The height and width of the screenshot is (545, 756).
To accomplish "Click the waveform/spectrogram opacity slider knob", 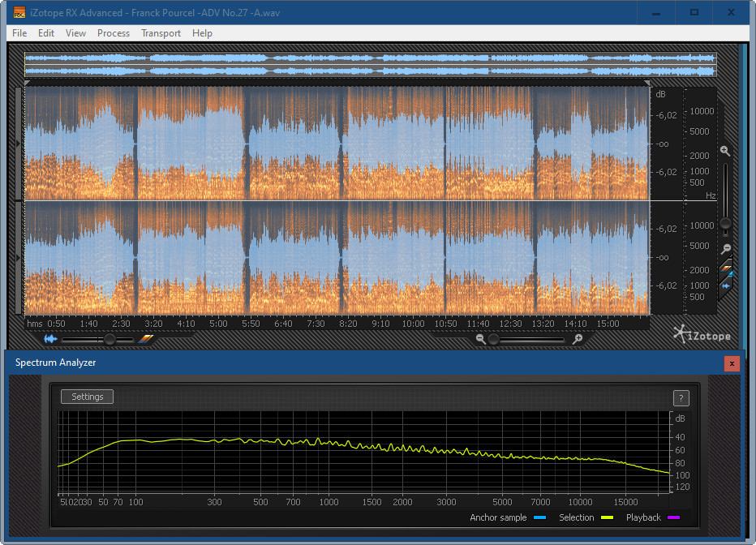I will 110,340.
